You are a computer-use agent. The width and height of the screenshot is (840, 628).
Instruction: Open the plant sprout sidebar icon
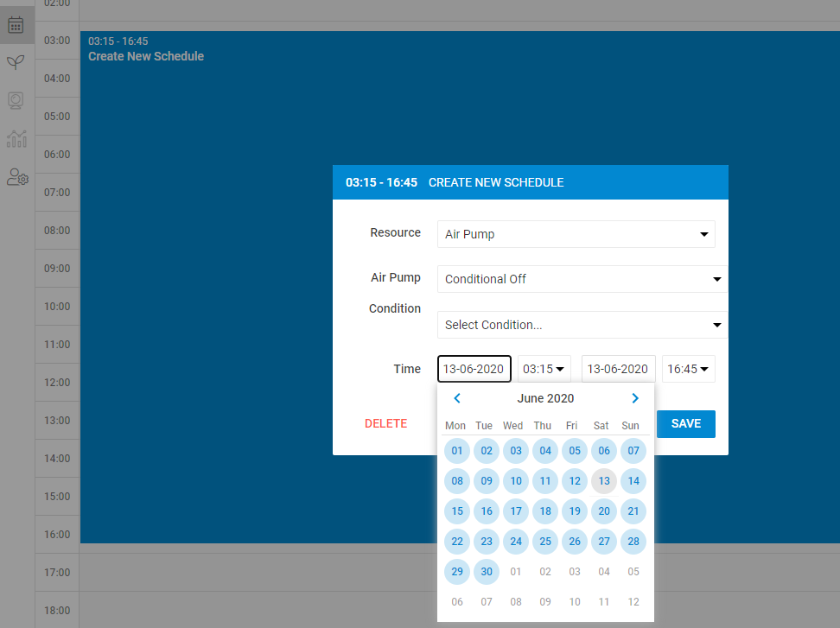click(x=16, y=62)
